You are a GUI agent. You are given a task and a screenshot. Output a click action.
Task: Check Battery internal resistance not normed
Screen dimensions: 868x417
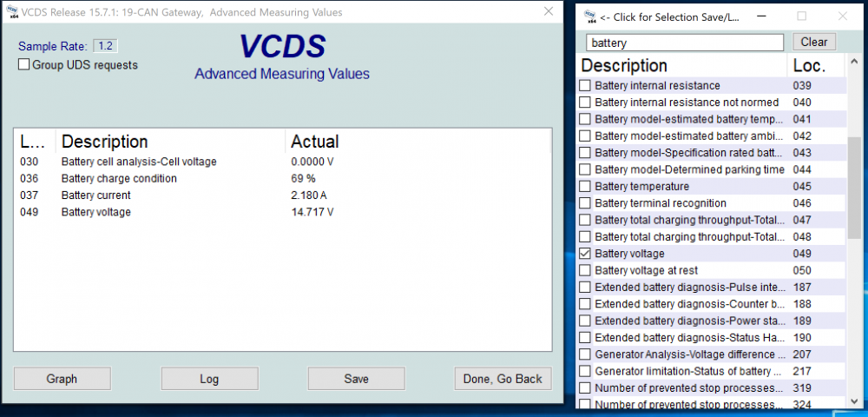coord(585,103)
